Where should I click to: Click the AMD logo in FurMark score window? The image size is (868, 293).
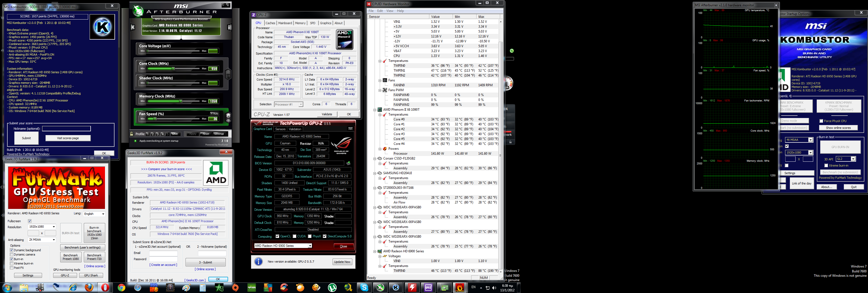click(216, 173)
